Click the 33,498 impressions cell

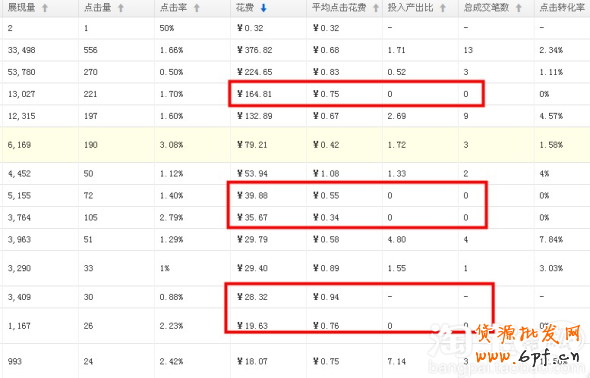(21, 50)
